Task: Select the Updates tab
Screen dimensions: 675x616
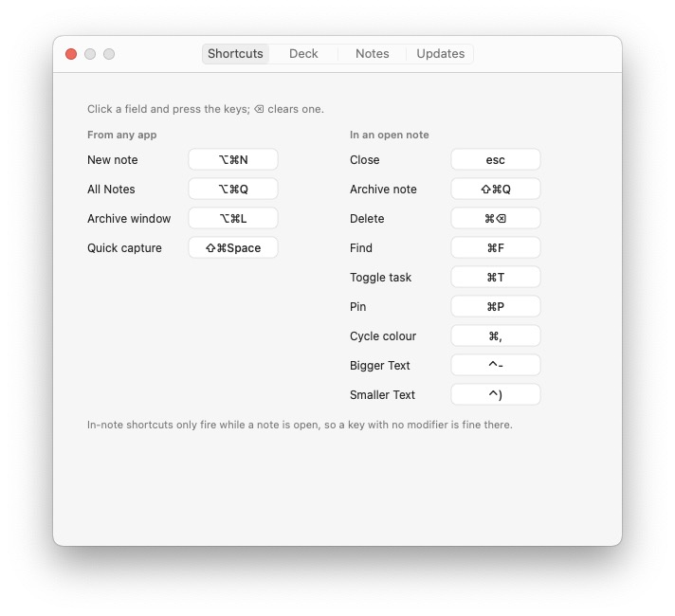Action: coord(440,54)
